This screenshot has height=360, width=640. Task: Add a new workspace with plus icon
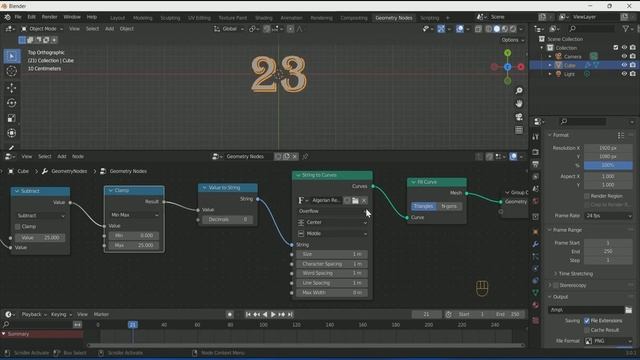tap(448, 18)
